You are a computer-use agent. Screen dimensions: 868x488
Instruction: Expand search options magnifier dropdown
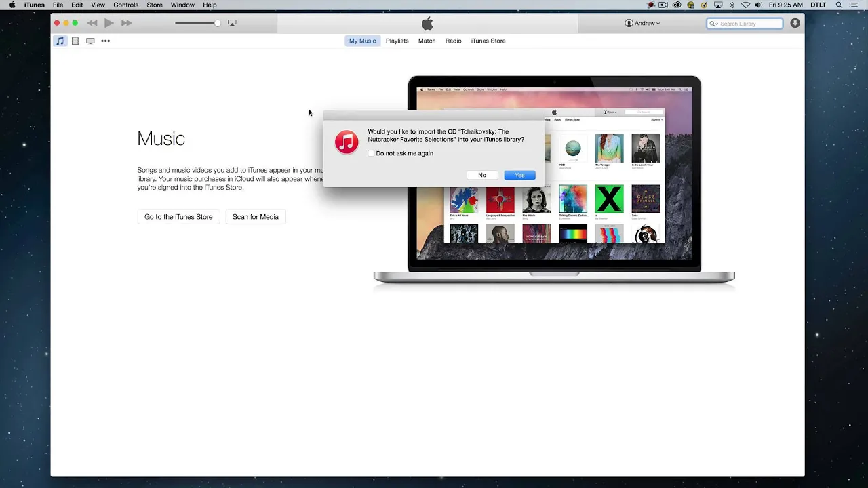713,24
